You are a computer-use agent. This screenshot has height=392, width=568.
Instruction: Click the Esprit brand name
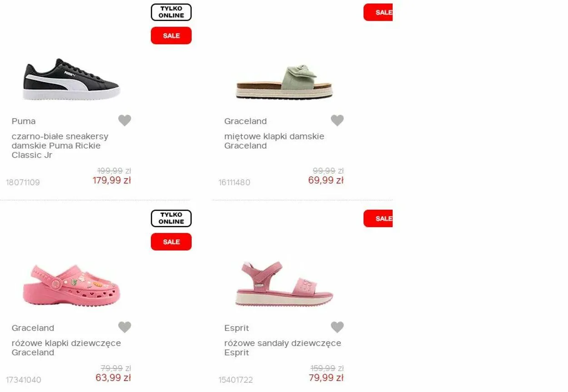[x=237, y=328]
